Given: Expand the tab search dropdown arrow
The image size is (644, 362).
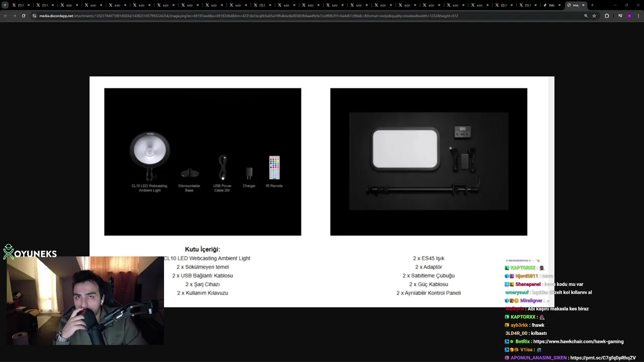Looking at the screenshot, I should (x=5, y=5).
